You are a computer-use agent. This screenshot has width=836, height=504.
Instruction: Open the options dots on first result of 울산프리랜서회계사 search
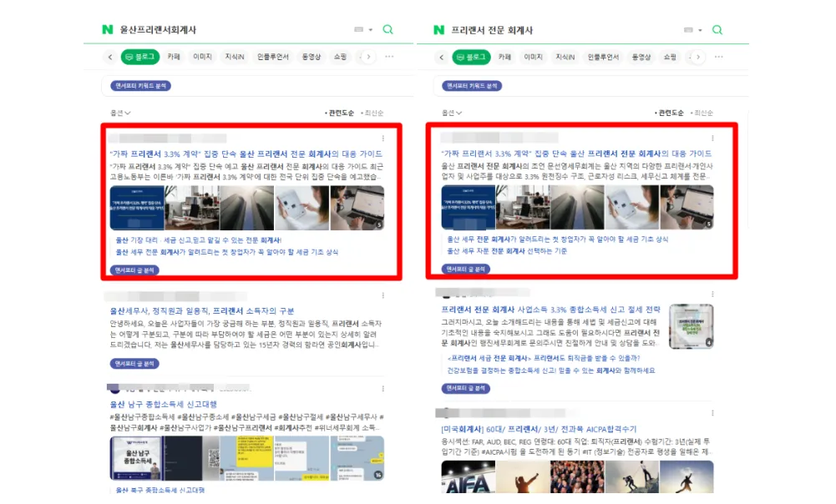click(383, 139)
